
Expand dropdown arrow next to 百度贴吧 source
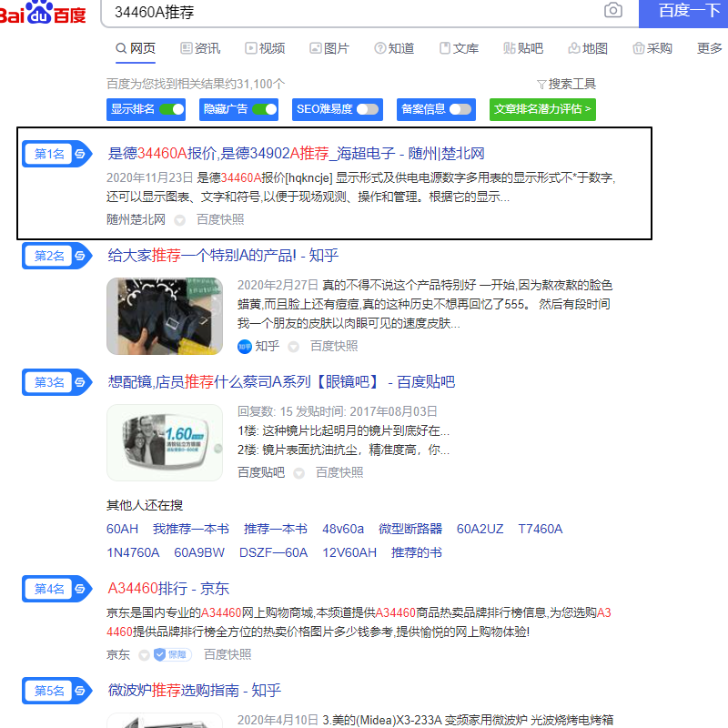[299, 473]
